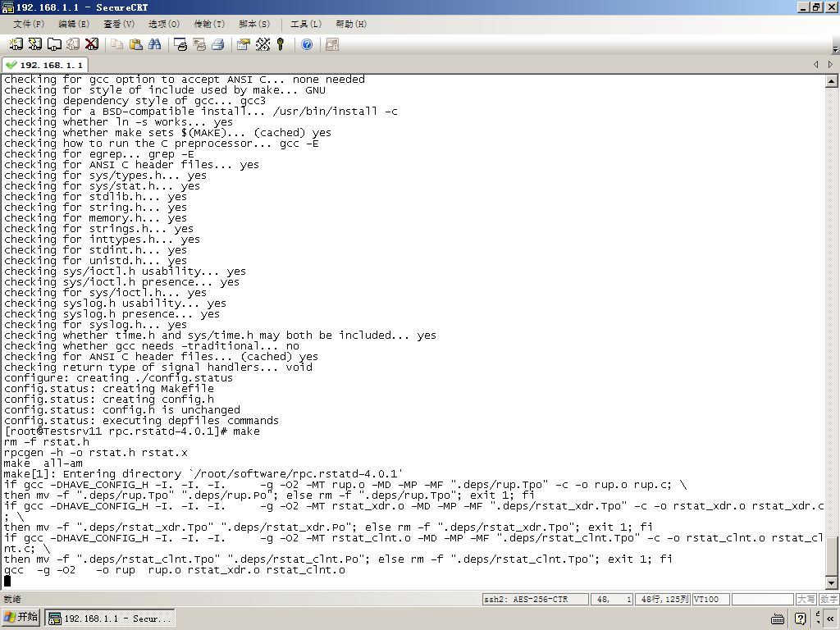Screen dimensions: 840x630
Task: Click the '[root@Testsrv11 rpc.rstatd-4.0.1]# make' line
Action: pos(132,431)
